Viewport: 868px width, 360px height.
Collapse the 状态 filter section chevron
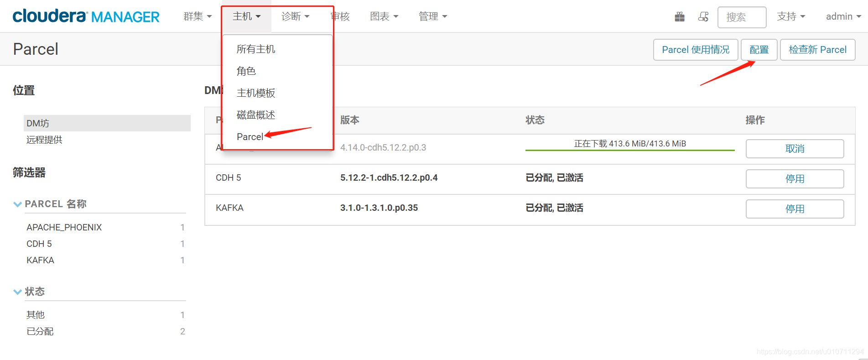[18, 292]
